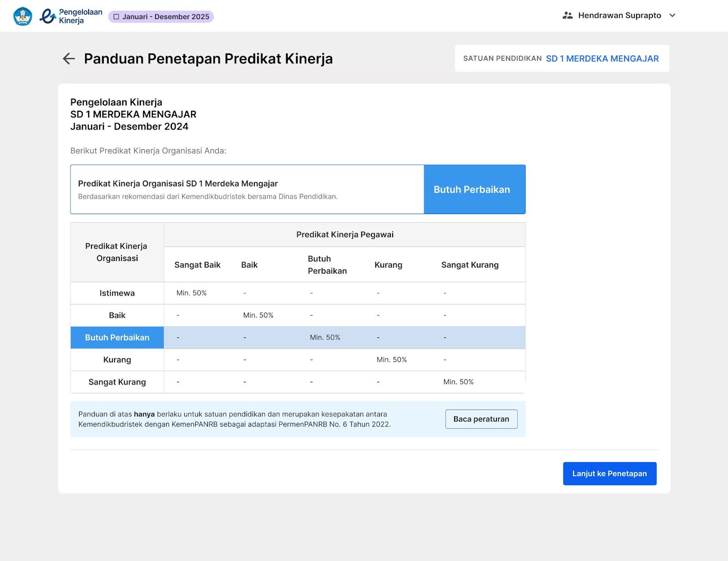Select the Istimewa row label
This screenshot has width=728, height=561.
(117, 293)
